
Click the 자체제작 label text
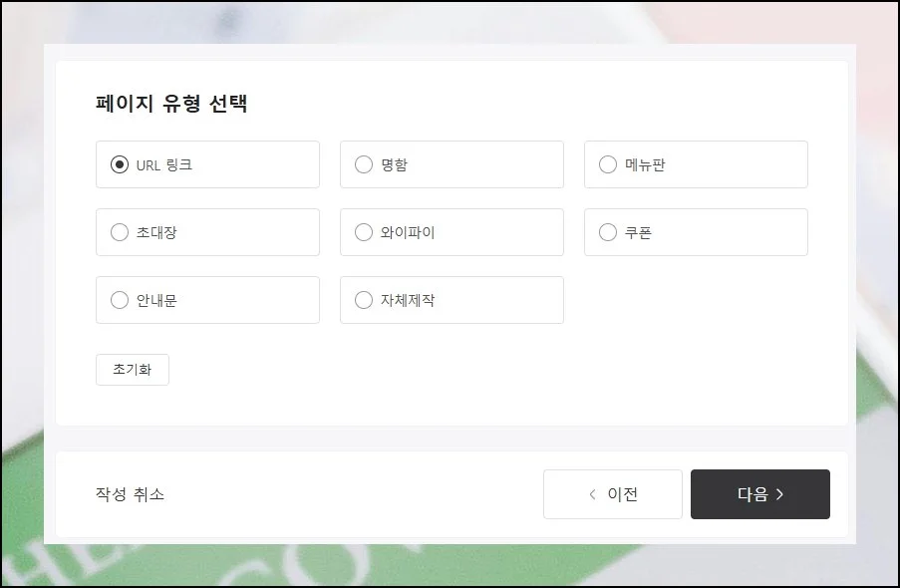[408, 300]
